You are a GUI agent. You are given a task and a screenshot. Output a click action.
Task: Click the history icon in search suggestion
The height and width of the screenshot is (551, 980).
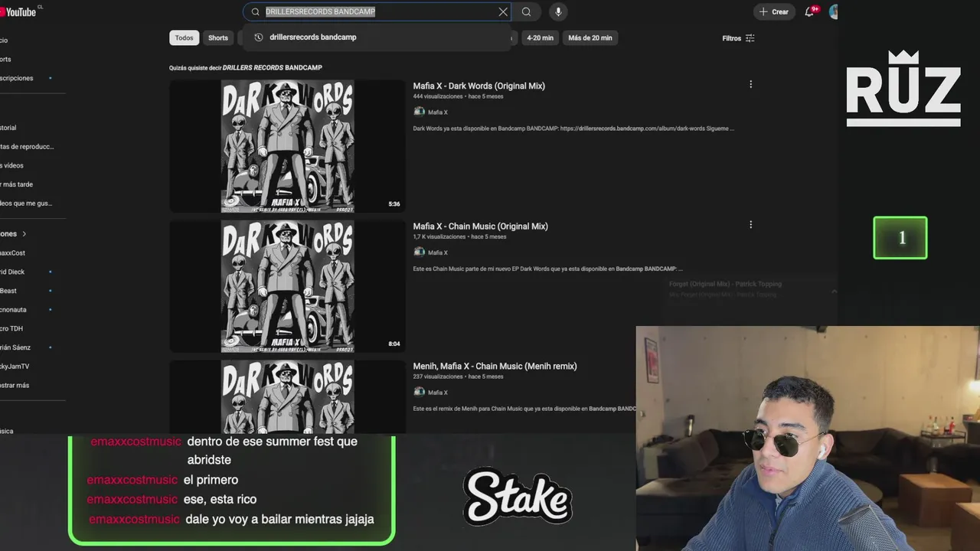[258, 37]
